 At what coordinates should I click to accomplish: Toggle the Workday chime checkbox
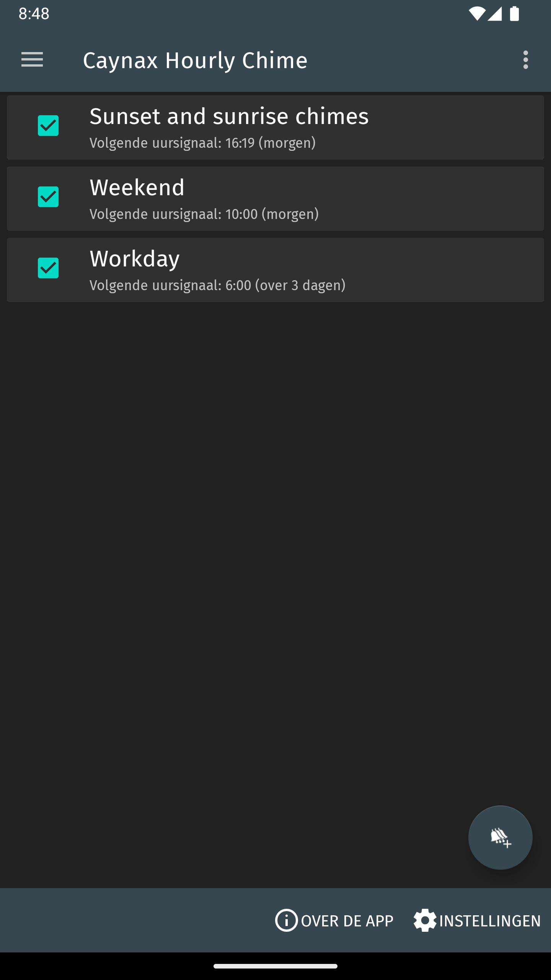pos(48,268)
